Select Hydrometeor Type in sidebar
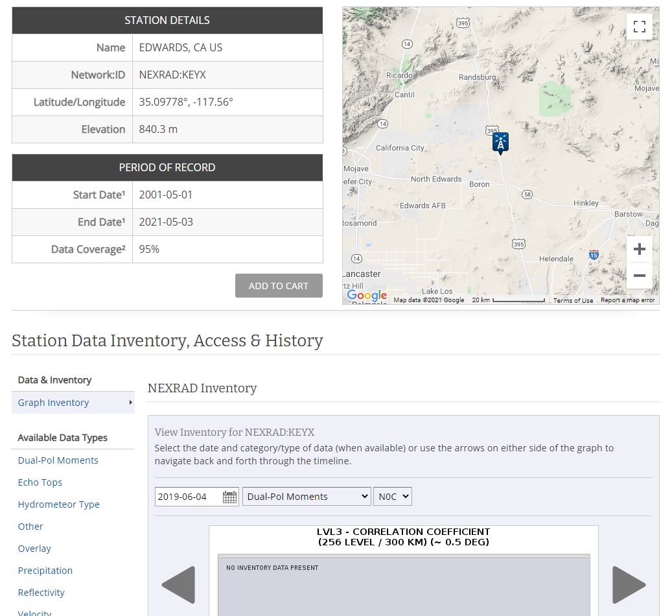672x616 pixels. [59, 504]
